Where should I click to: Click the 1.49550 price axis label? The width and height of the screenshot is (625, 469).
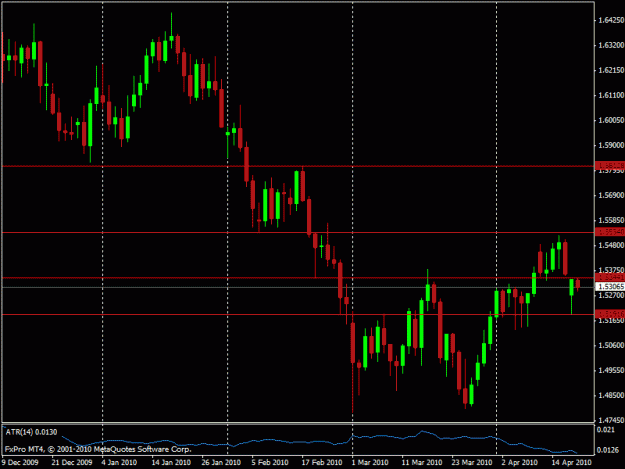pyautogui.click(x=611, y=370)
